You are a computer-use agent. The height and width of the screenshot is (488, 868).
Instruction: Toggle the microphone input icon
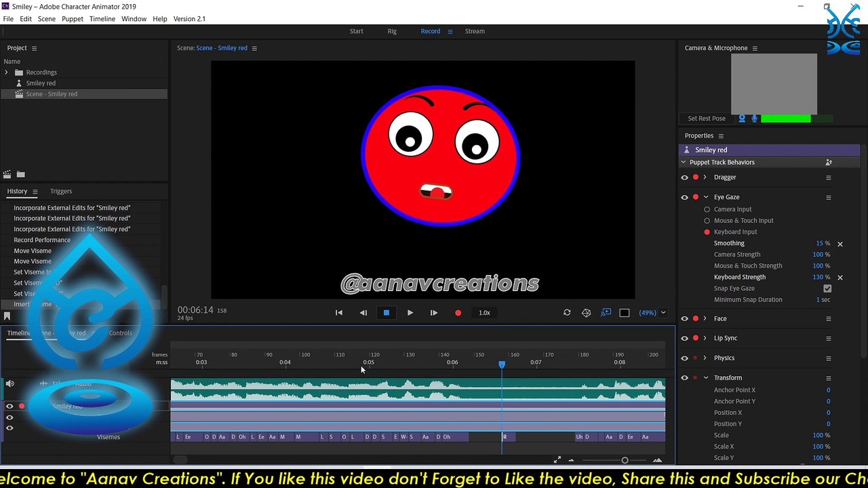coord(754,119)
